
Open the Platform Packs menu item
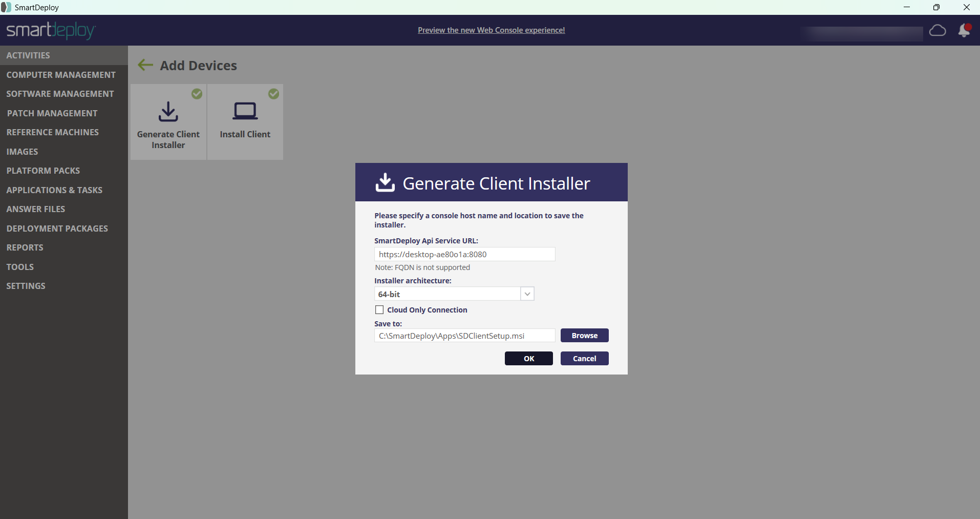pyautogui.click(x=43, y=171)
